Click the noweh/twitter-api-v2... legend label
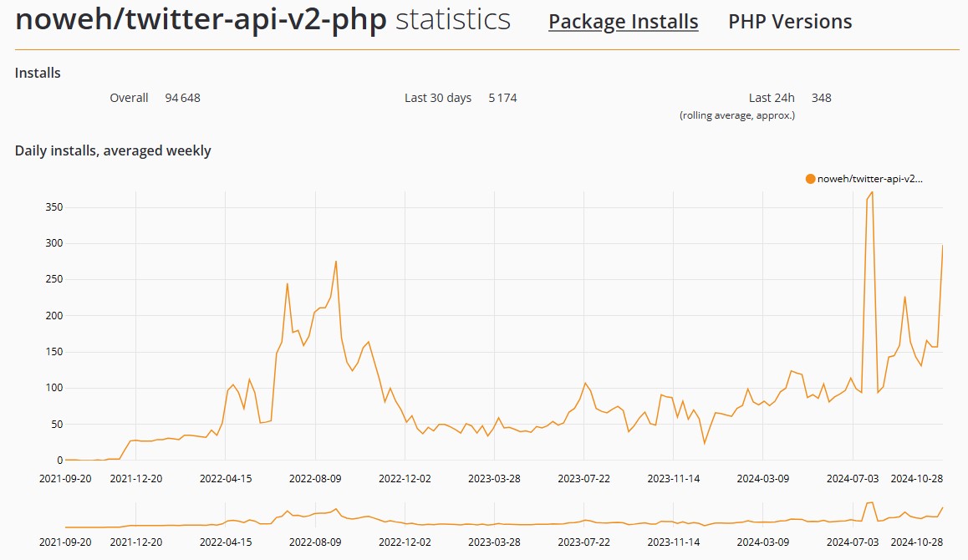Screen dimensions: 968x560 [x=870, y=179]
